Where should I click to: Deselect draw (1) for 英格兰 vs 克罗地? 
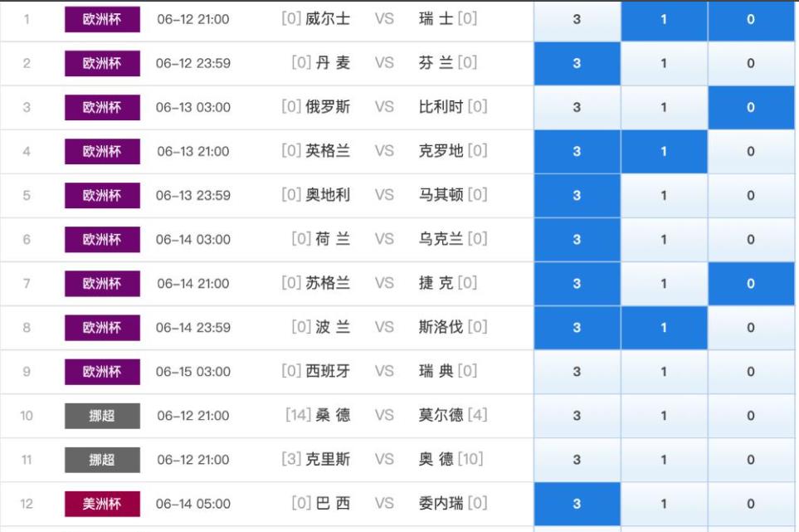point(664,151)
